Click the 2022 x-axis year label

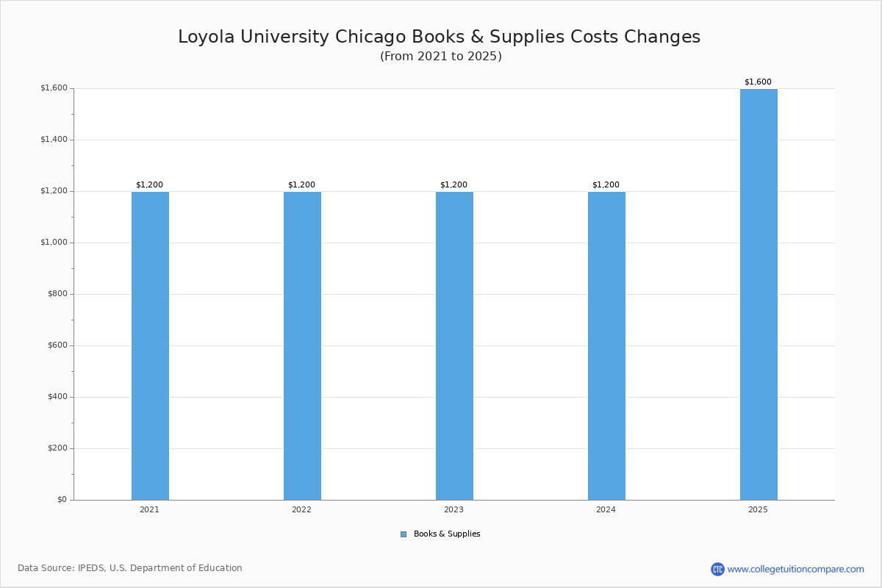[x=301, y=509]
